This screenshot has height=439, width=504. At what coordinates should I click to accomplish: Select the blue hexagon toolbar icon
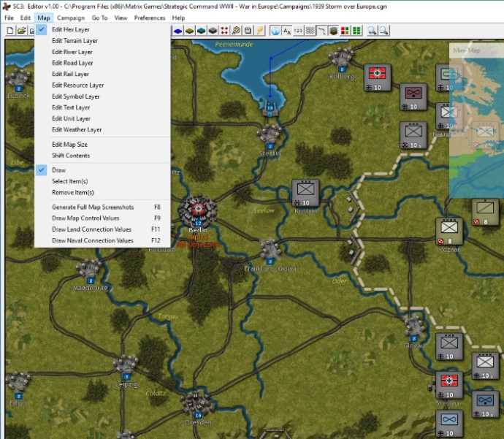coord(177,31)
